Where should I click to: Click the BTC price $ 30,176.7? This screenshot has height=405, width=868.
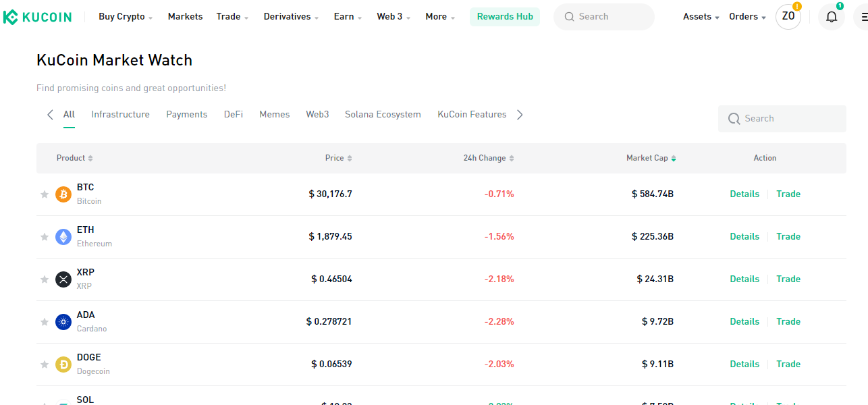(331, 194)
